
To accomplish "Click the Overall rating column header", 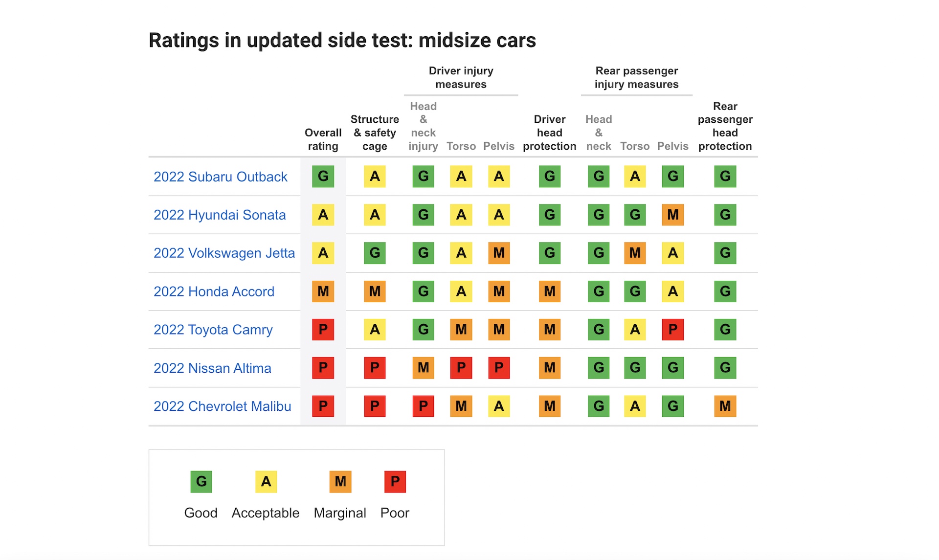I will 323,139.
